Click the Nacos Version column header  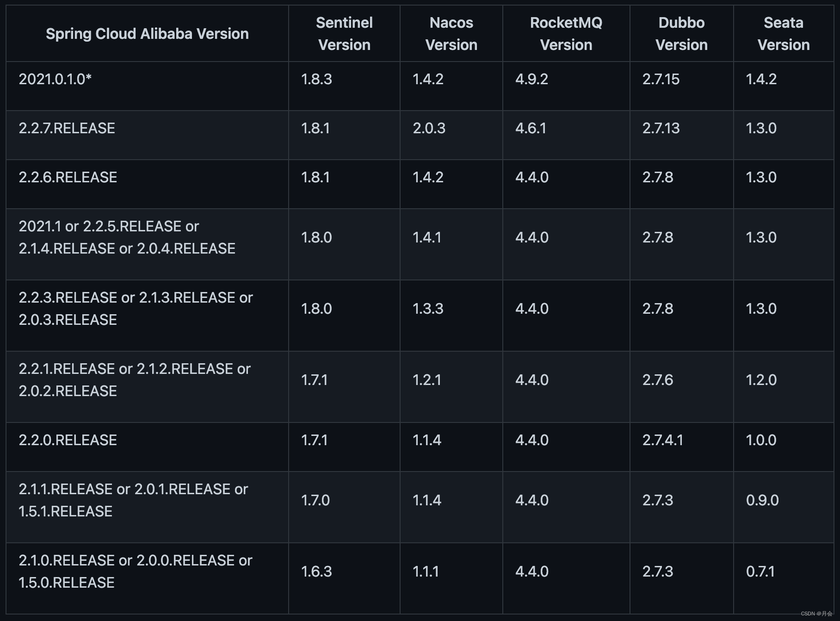click(x=451, y=34)
